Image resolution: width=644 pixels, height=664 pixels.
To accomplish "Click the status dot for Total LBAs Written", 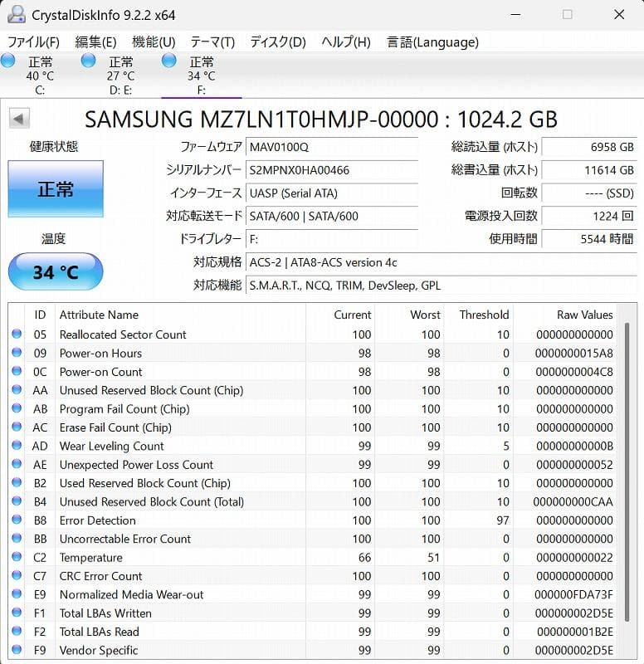I will (17, 613).
